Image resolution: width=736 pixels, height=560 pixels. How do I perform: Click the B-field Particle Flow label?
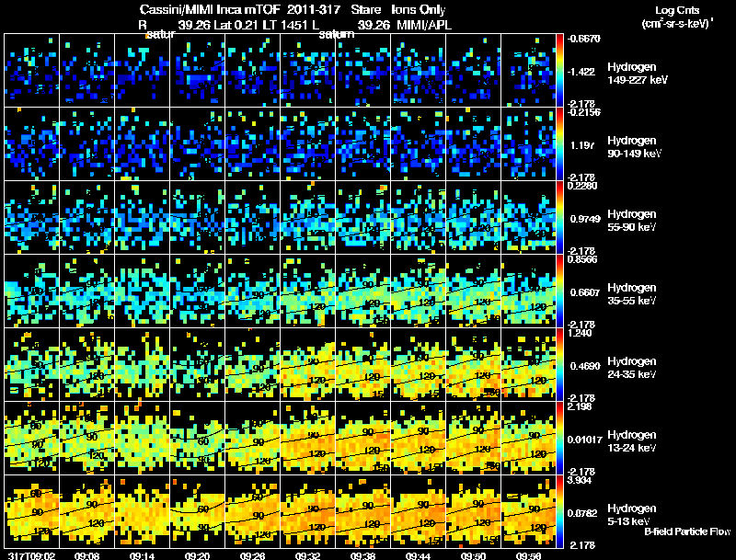(687, 531)
